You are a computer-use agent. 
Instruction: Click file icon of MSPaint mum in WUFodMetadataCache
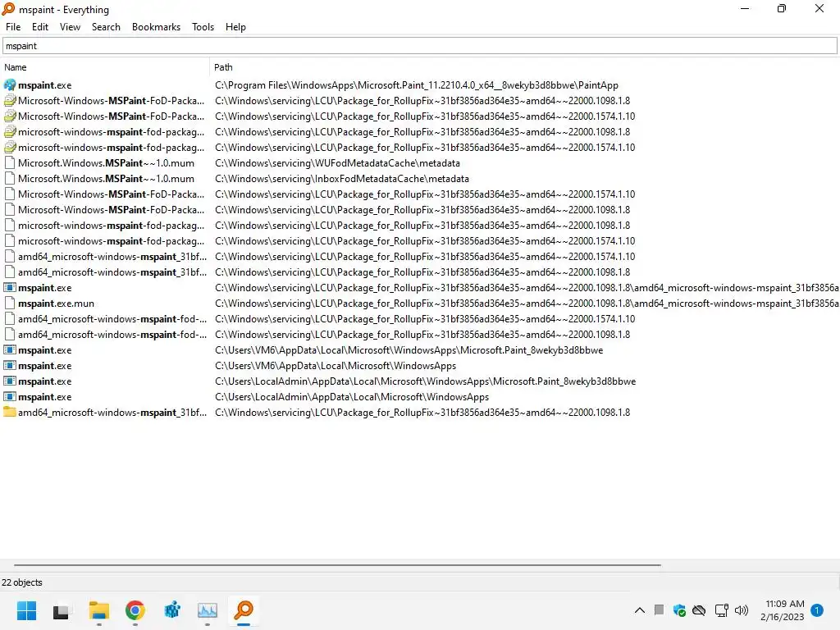pyautogui.click(x=10, y=163)
